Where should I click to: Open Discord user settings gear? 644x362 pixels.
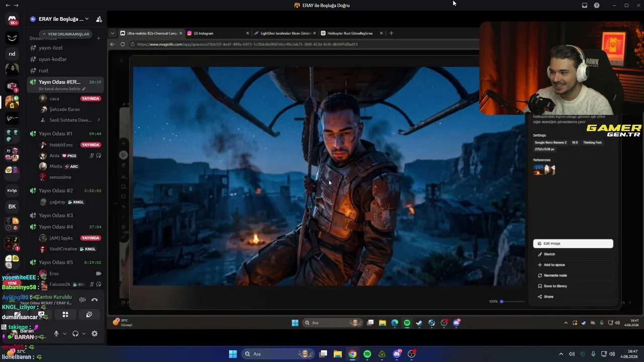pyautogui.click(x=94, y=333)
